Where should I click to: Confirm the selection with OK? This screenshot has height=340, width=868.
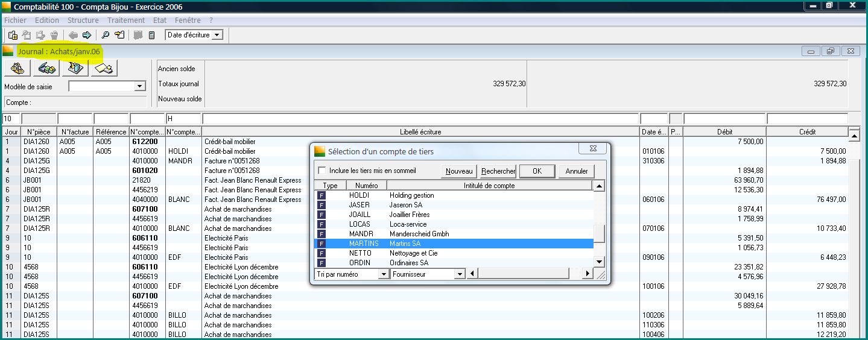pyautogui.click(x=537, y=171)
